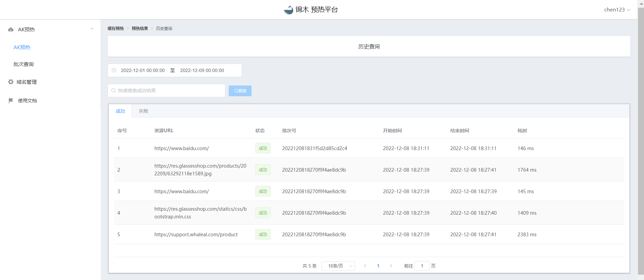Click batch number in row 2
The height and width of the screenshot is (280, 644).
click(x=314, y=170)
